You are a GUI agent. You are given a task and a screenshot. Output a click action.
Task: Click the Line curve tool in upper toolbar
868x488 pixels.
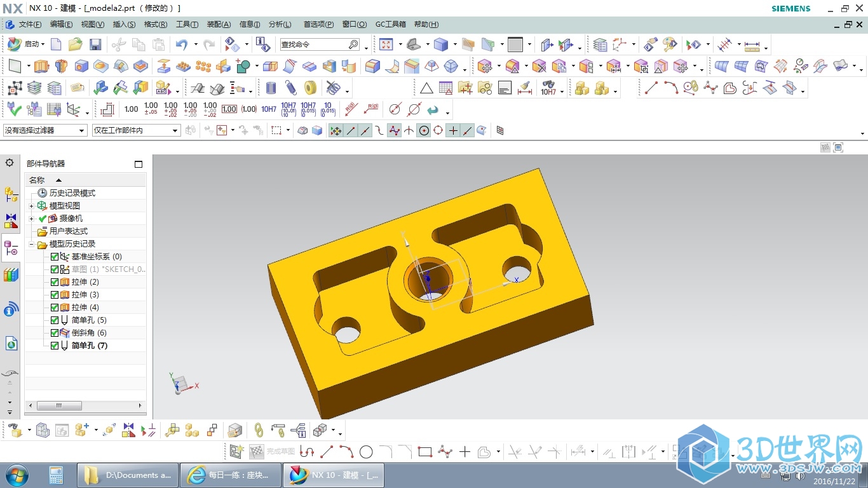(x=651, y=88)
